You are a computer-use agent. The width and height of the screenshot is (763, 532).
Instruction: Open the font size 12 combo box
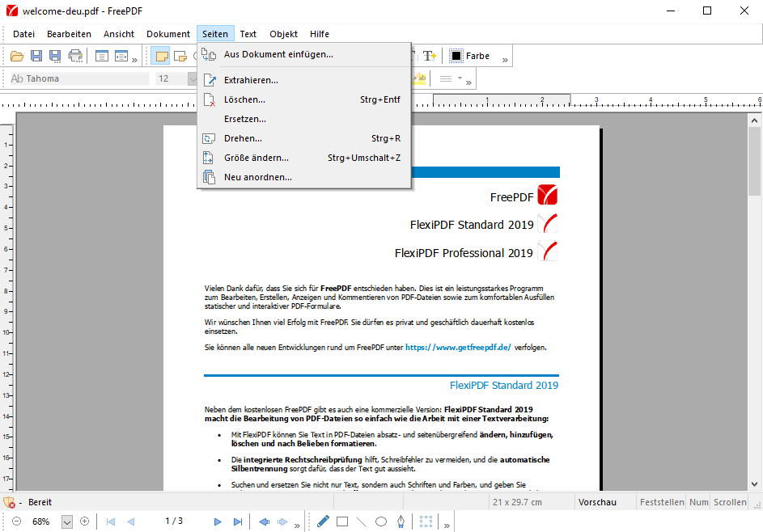point(176,78)
